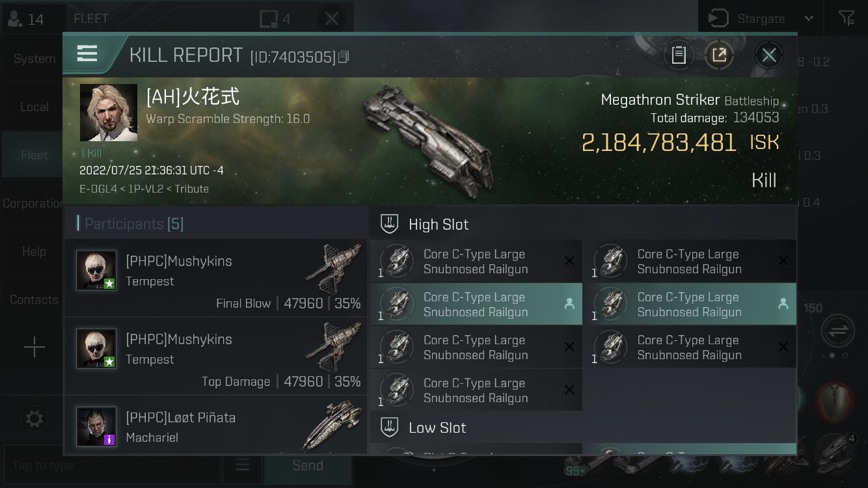Select the highlighted right Core C-Type Railgun
Image resolution: width=868 pixels, height=488 pixels.
(x=690, y=305)
